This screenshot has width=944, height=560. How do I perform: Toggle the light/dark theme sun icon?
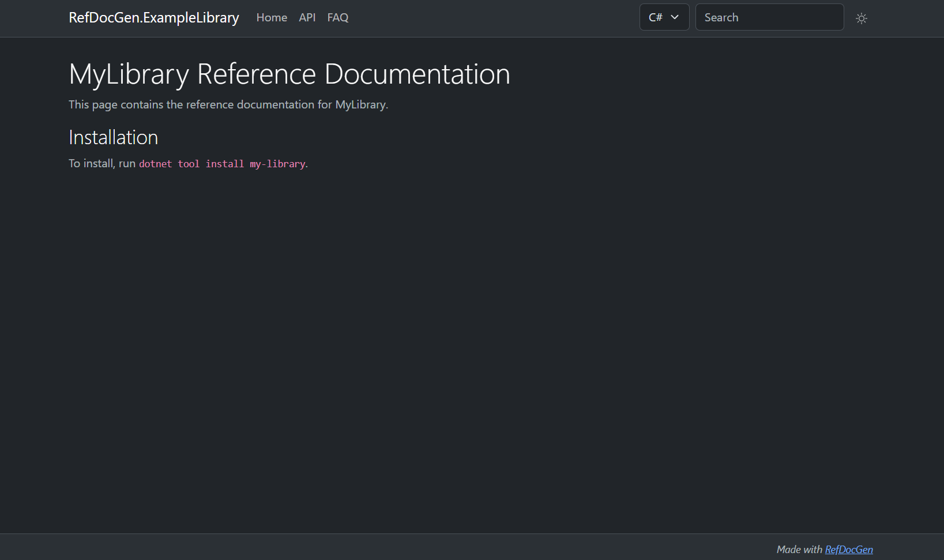(x=861, y=18)
